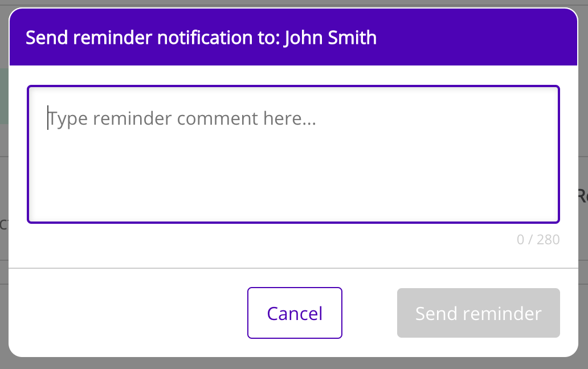This screenshot has height=369, width=588.
Task: Click the greyed-out Send reminder button
Action: pyautogui.click(x=478, y=313)
